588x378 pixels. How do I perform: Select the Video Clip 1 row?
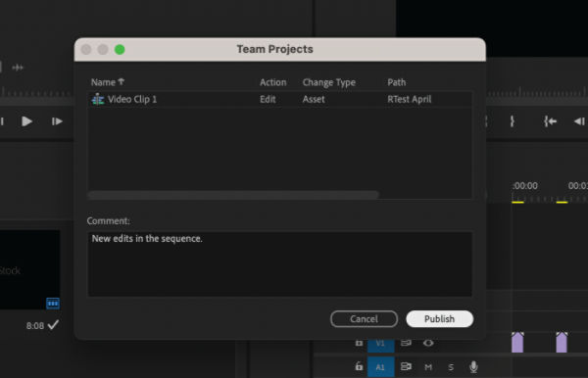click(x=279, y=99)
